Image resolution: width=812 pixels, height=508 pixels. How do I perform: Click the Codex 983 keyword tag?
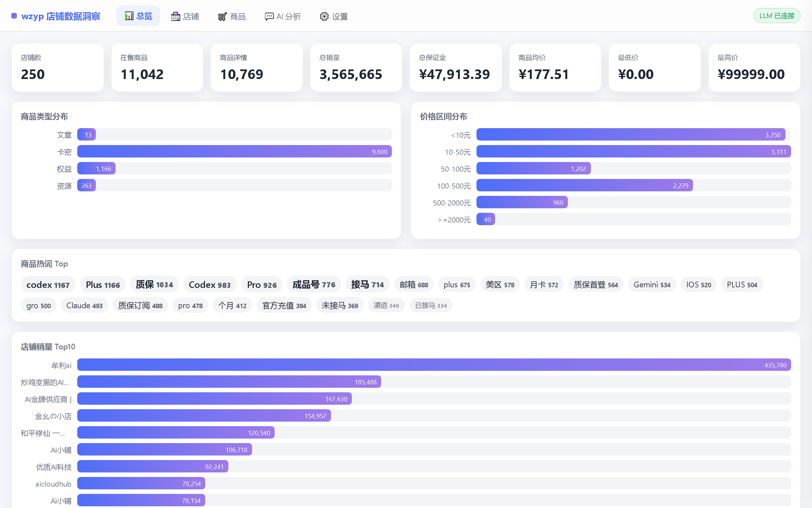tap(210, 284)
